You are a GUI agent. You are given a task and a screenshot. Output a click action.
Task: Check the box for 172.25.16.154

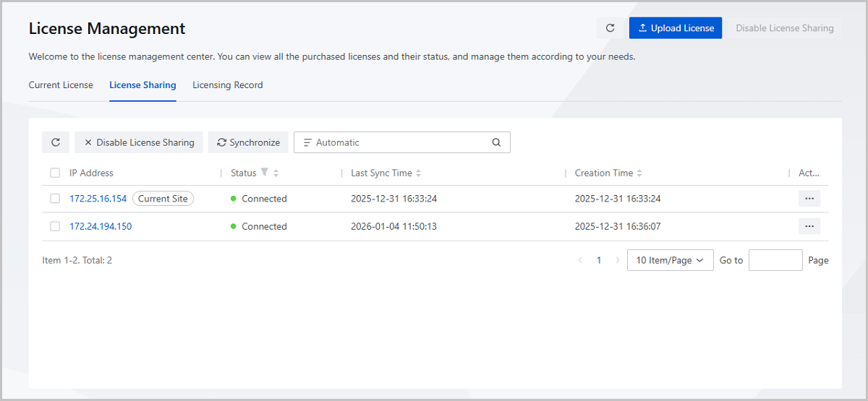point(55,199)
